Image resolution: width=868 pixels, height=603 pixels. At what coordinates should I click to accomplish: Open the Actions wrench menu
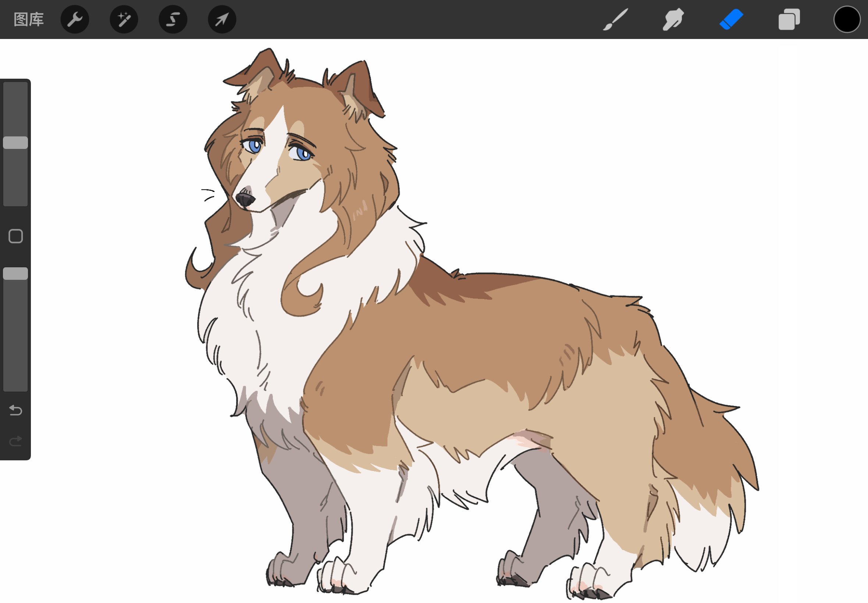tap(75, 19)
